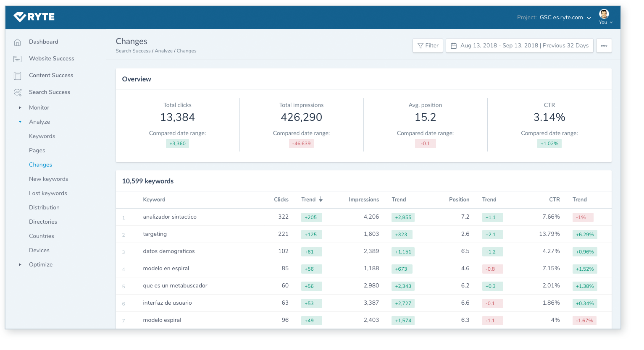Click Search Success breadcrumb link
Image resolution: width=644 pixels, height=350 pixels.
133,51
